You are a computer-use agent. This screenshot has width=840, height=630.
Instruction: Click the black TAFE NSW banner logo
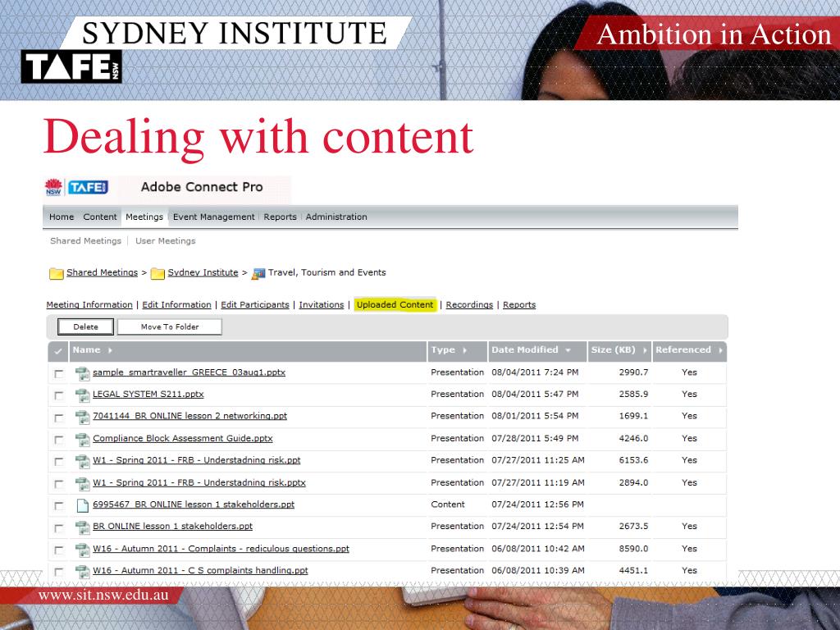click(x=71, y=67)
